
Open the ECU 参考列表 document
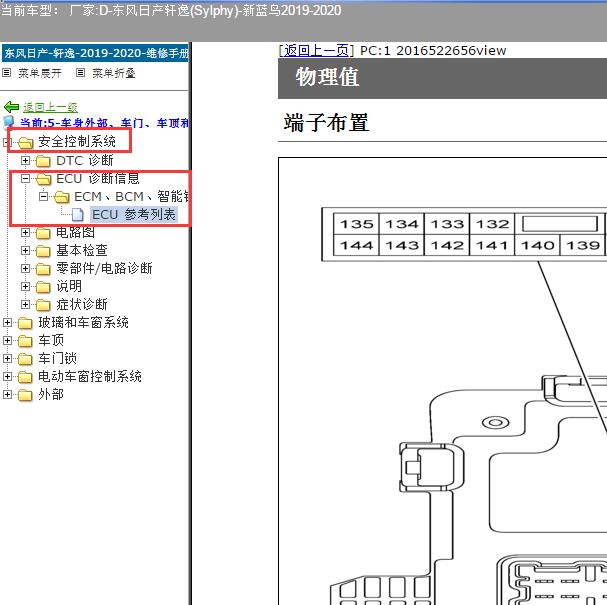[134, 214]
